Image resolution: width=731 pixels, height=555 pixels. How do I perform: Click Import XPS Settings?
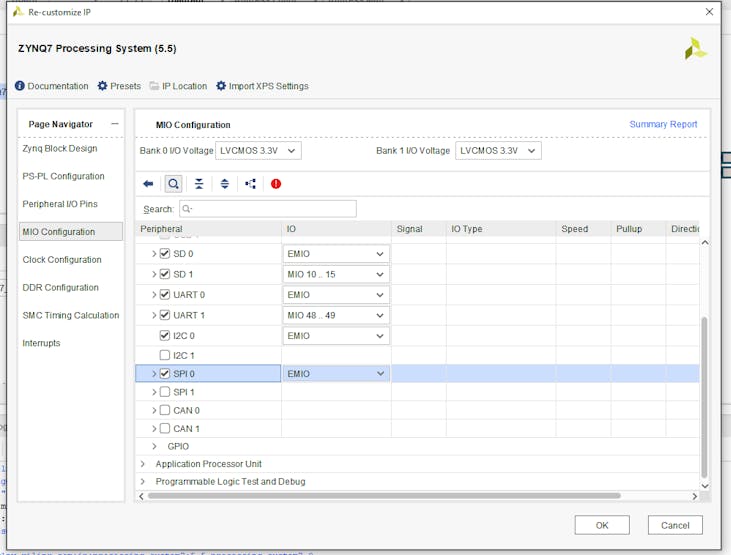(x=262, y=86)
